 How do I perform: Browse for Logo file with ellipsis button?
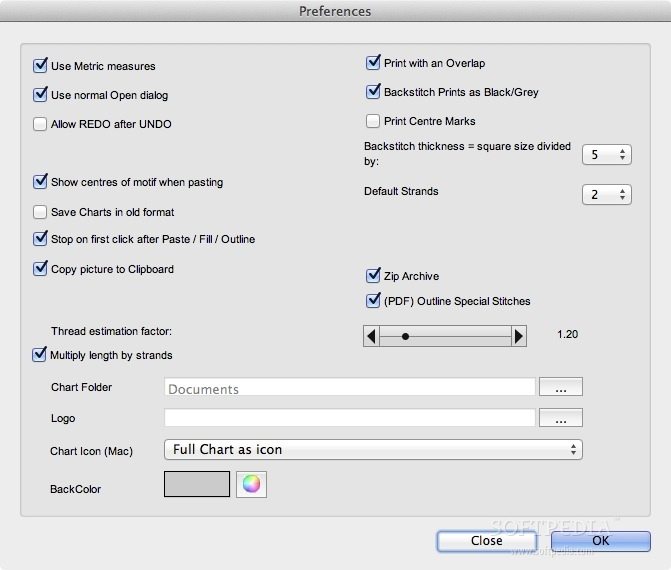561,418
